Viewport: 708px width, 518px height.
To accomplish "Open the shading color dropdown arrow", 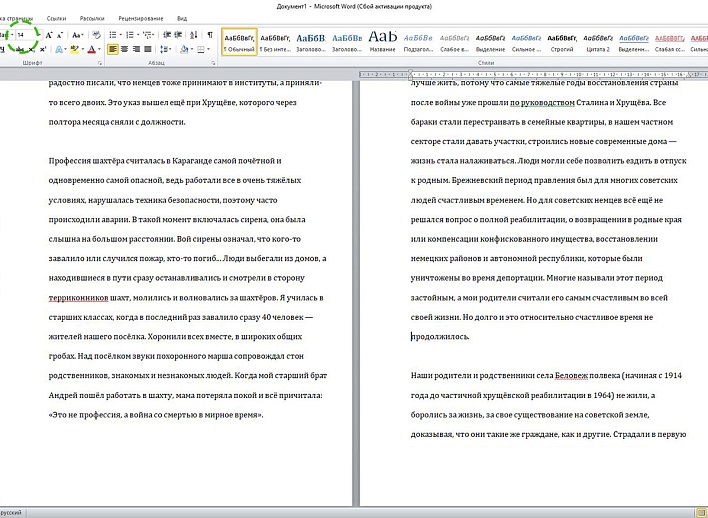I will [192, 49].
